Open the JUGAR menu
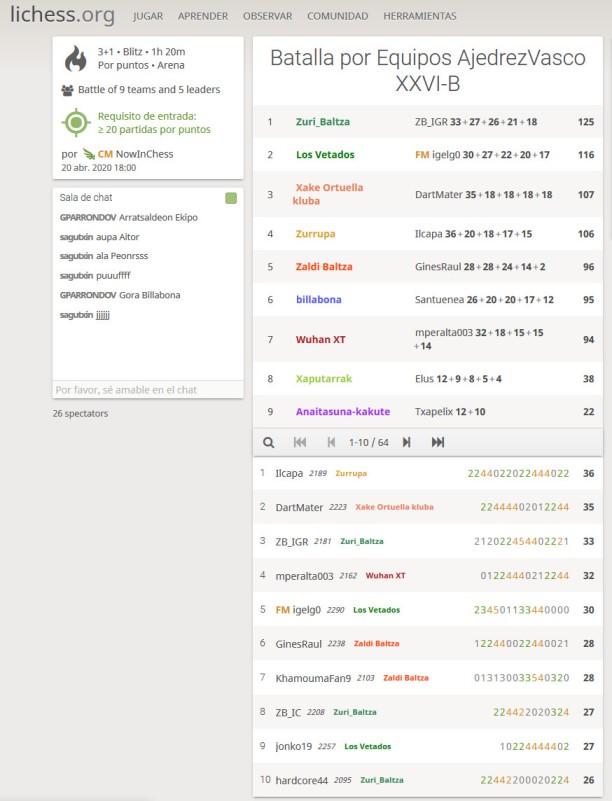The height and width of the screenshot is (801, 612). (x=148, y=16)
